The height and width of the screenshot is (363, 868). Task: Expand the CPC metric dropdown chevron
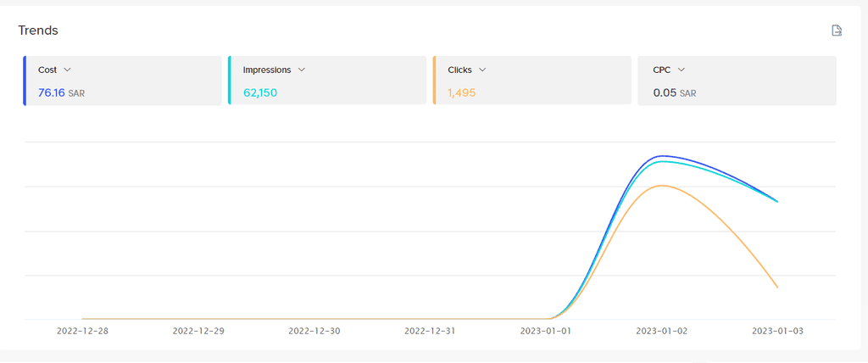pos(682,70)
